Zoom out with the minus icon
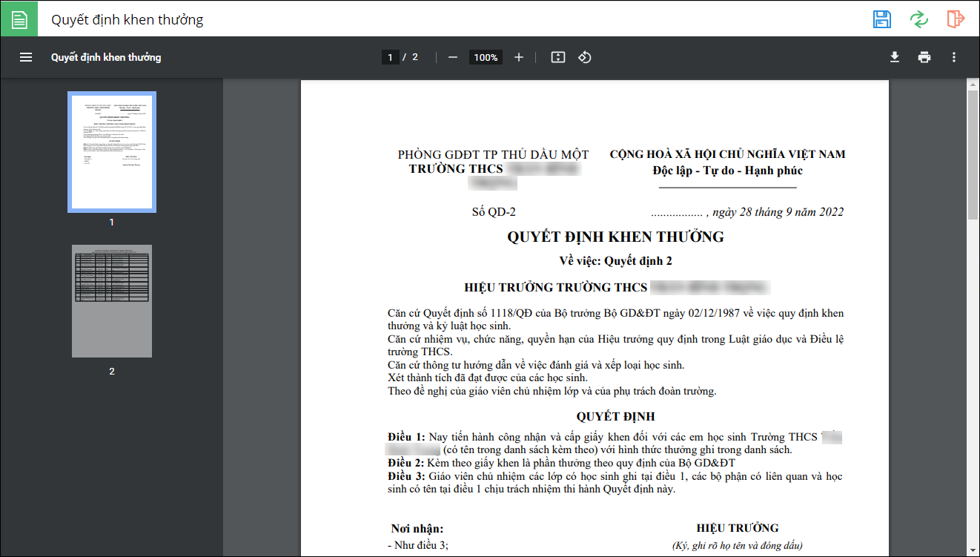The height and width of the screenshot is (557, 980). click(x=453, y=57)
